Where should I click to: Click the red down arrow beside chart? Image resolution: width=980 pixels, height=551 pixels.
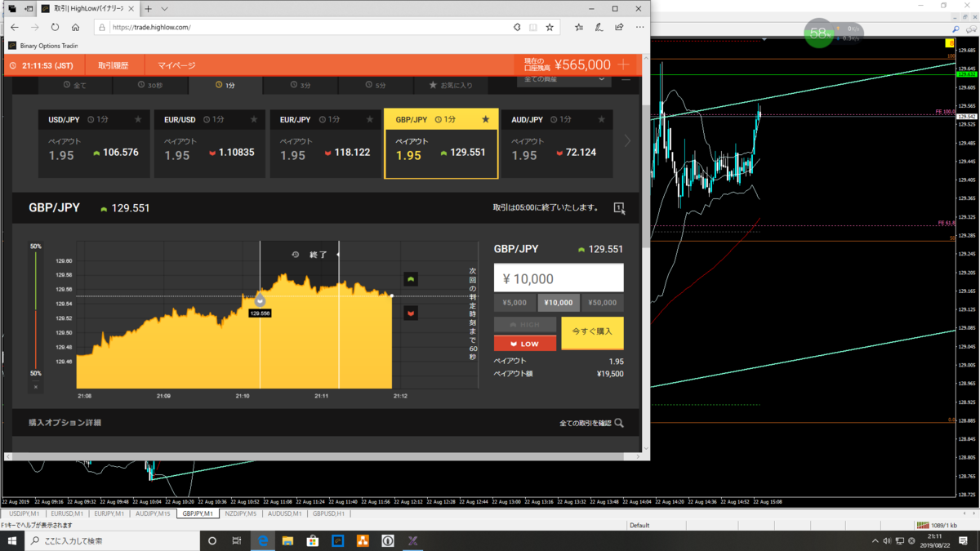411,313
